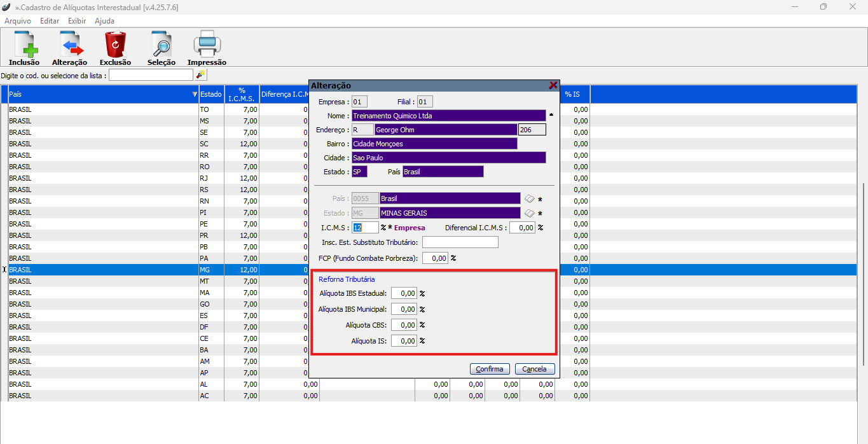Click the Exclusão trash icon
The image size is (868, 444).
click(x=115, y=45)
